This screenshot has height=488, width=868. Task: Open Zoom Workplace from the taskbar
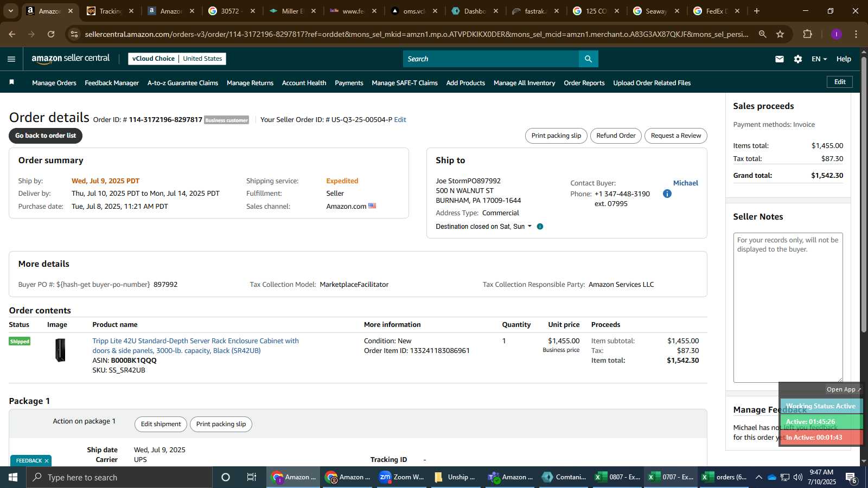click(x=401, y=477)
